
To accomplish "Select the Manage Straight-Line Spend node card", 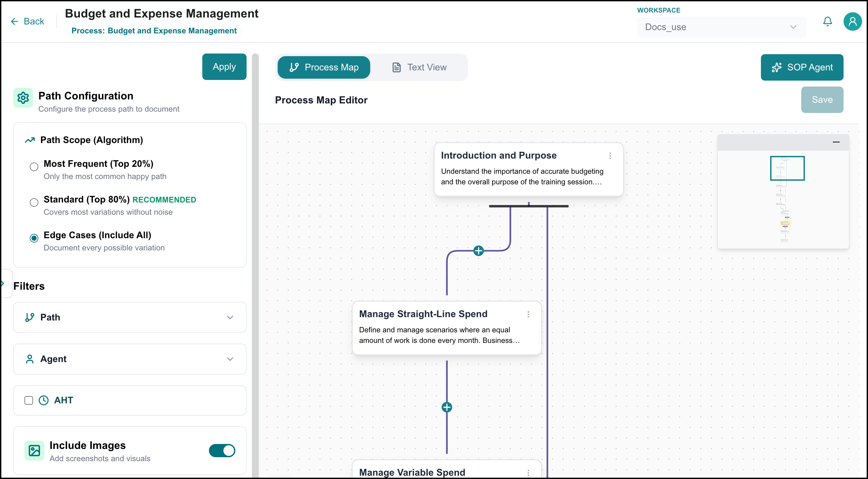I will coord(447,328).
